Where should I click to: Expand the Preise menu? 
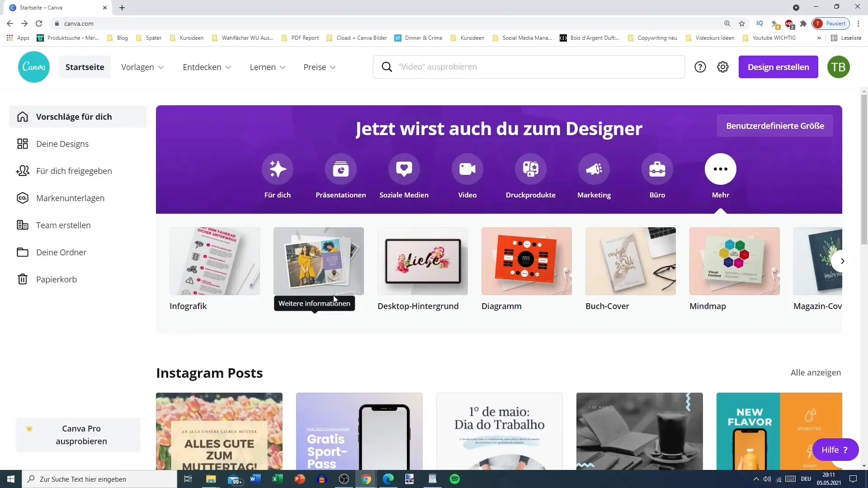click(320, 67)
